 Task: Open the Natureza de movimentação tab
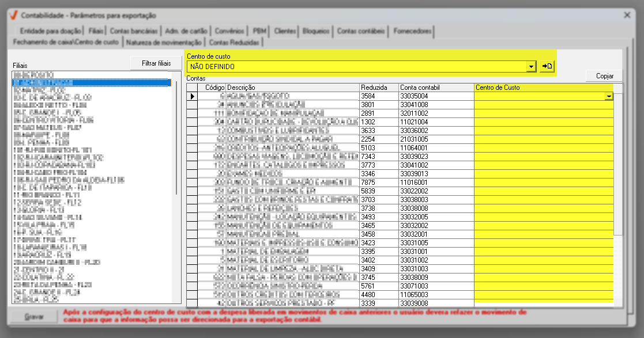164,42
